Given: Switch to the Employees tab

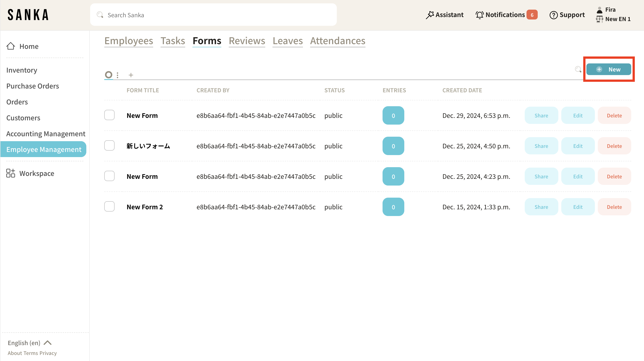Looking at the screenshot, I should 128,41.
